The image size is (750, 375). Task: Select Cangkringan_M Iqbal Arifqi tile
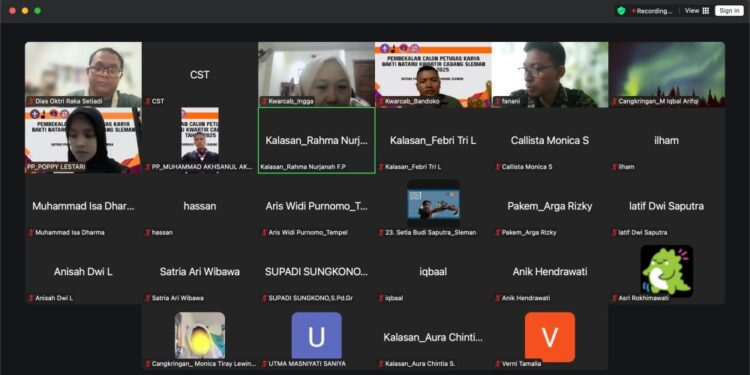[667, 74]
